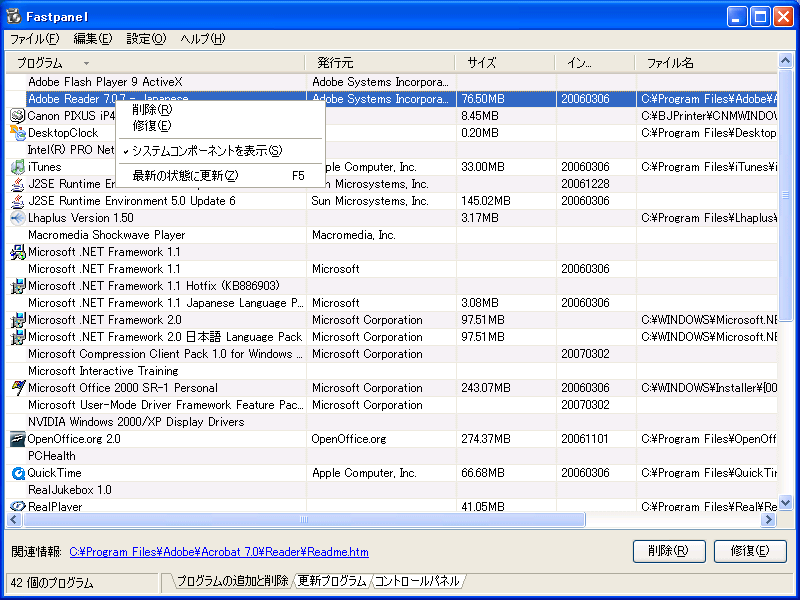Viewport: 800px width, 600px height.
Task: Click icon of Microsoft .NET Framework 2.0
Action: [x=17, y=320]
